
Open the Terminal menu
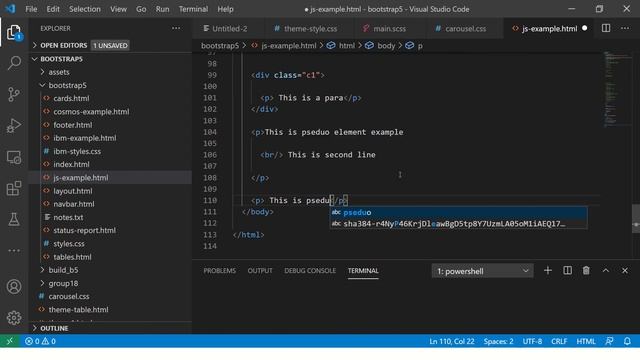[x=193, y=9]
